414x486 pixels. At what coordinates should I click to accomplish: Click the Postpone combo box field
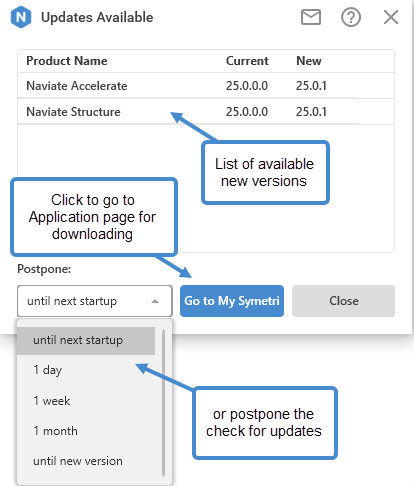pyautogui.click(x=95, y=301)
